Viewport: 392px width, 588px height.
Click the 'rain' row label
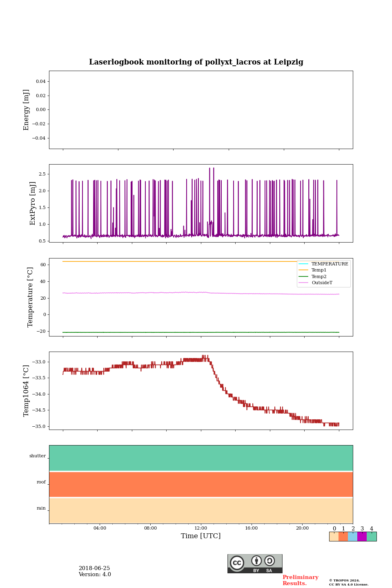tap(41, 508)
